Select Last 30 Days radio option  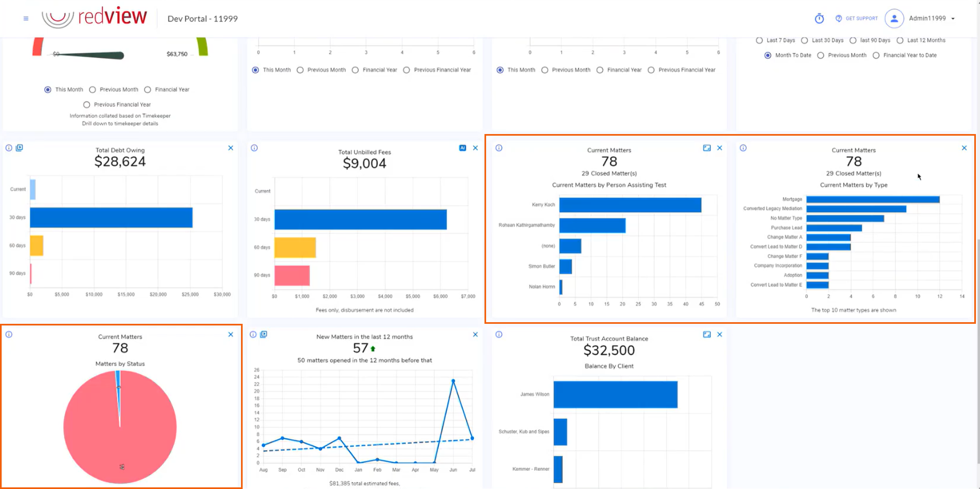pyautogui.click(x=805, y=40)
